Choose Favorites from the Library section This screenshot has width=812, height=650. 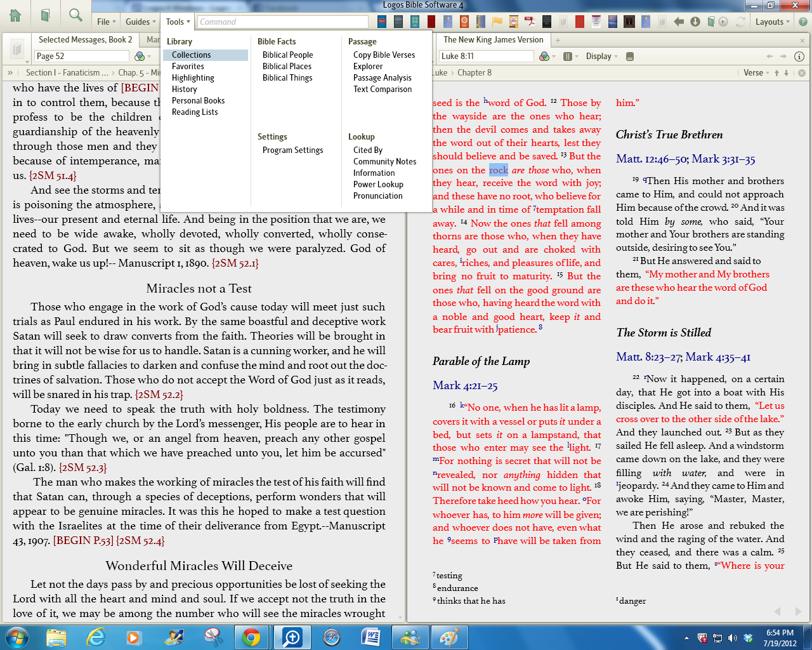click(x=188, y=67)
